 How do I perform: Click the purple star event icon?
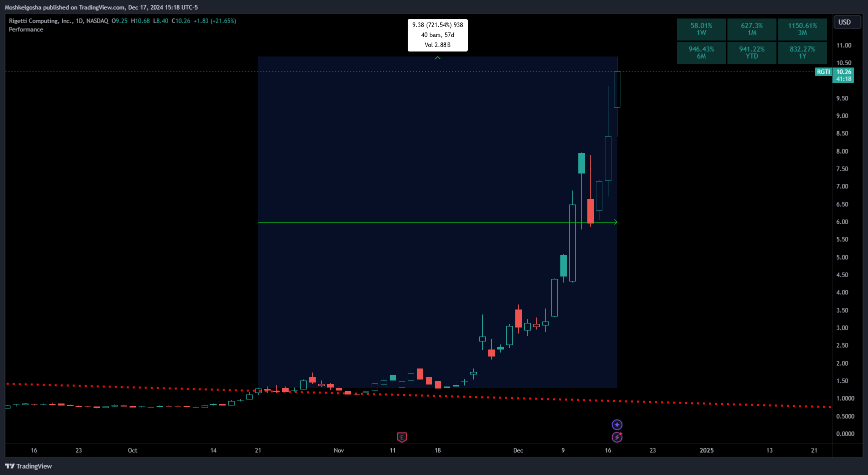(x=617, y=424)
